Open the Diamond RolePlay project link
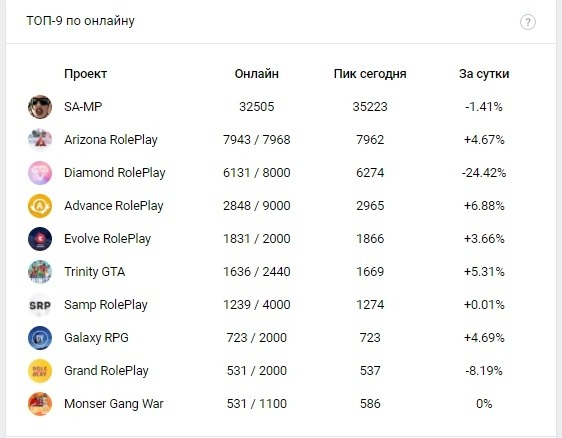Viewport: 562px width, 438px height. [x=115, y=173]
